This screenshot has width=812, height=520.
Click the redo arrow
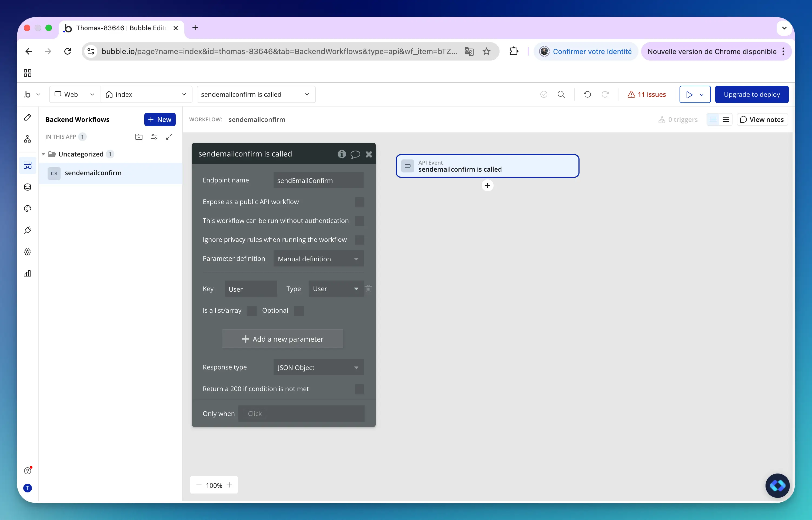pyautogui.click(x=605, y=95)
